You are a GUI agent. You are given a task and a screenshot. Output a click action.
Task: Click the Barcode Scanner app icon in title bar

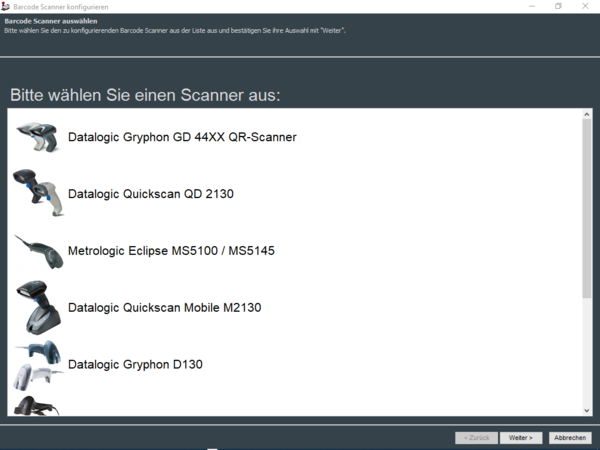pyautogui.click(x=7, y=6)
